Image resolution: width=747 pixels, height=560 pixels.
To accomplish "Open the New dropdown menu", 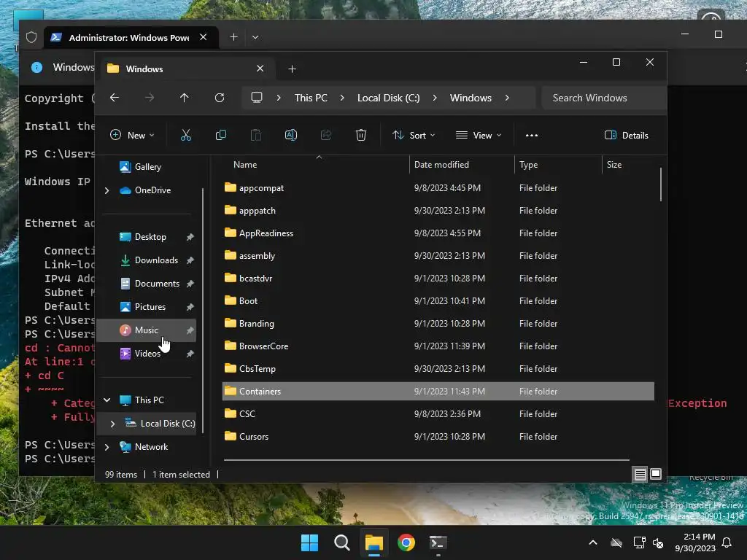I will (x=133, y=135).
